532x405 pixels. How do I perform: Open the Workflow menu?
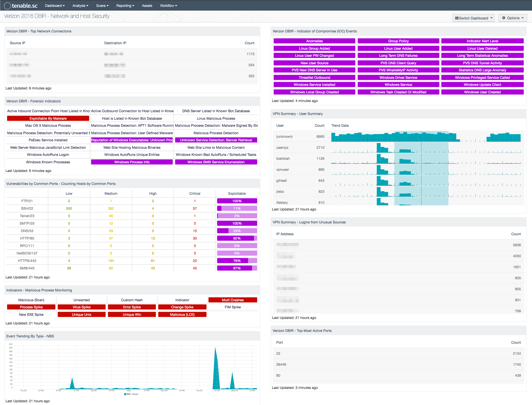coord(168,6)
